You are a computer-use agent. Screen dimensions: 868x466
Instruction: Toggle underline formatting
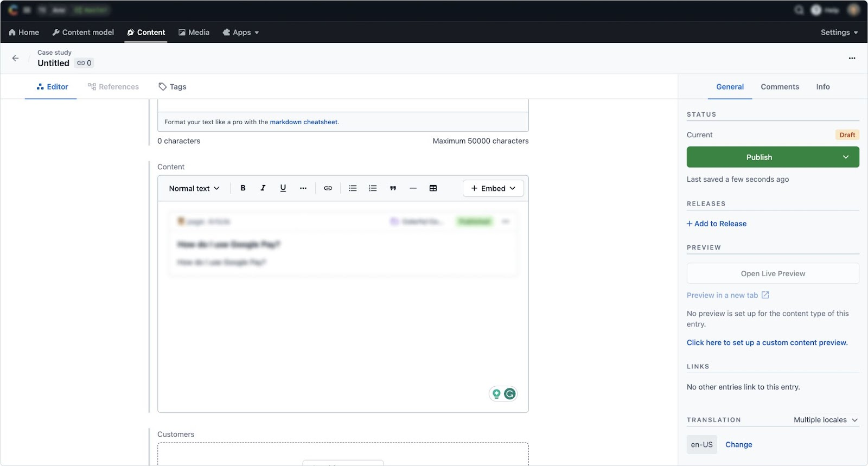[283, 188]
